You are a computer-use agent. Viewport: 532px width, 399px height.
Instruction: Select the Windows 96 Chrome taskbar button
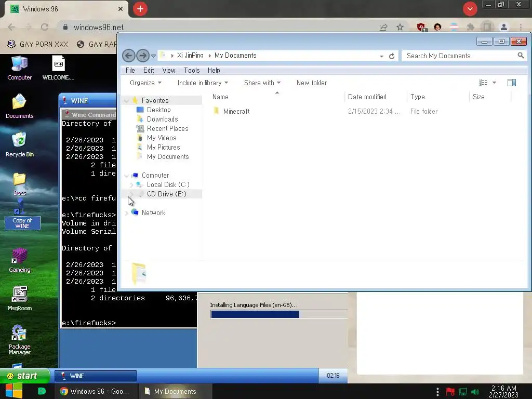(x=97, y=391)
